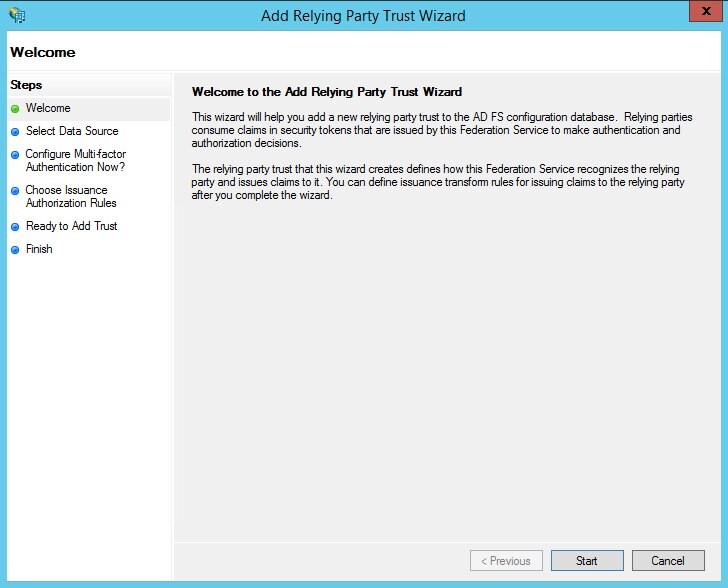The width and height of the screenshot is (728, 588).
Task: Click the green bullet beside Welcome
Action: pos(15,109)
